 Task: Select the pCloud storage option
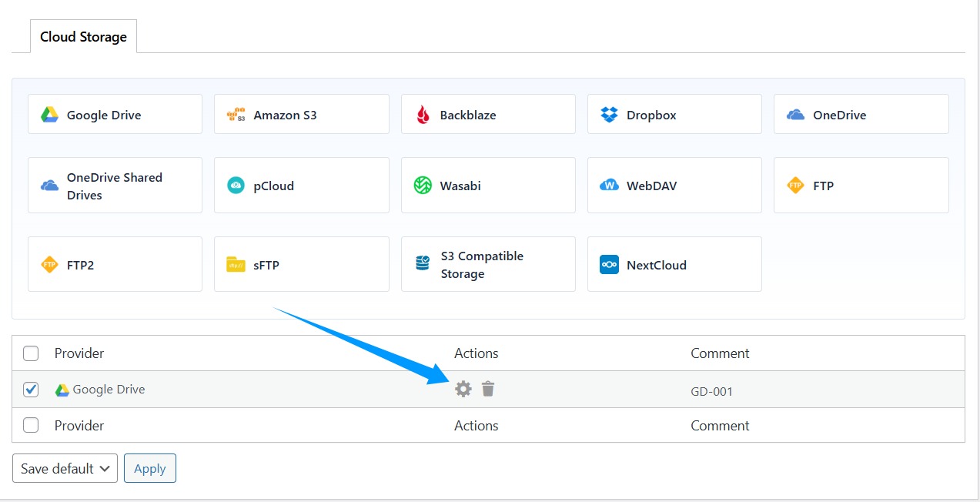tap(301, 185)
